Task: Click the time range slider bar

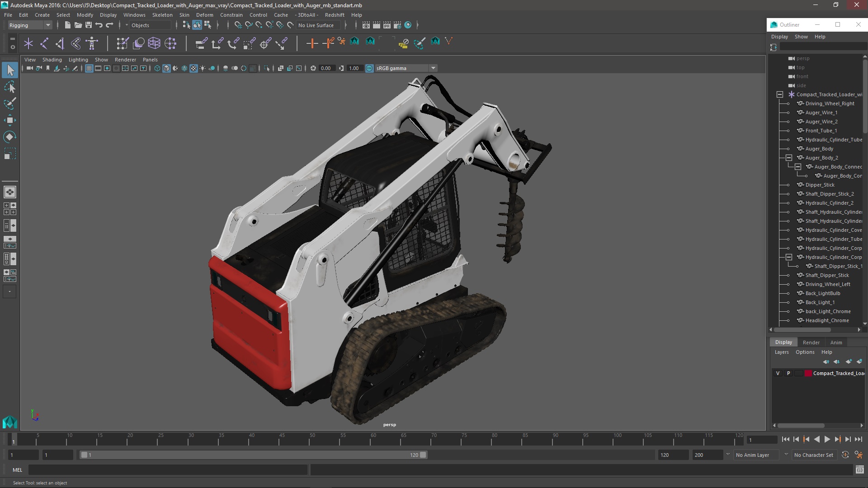Action: point(253,455)
